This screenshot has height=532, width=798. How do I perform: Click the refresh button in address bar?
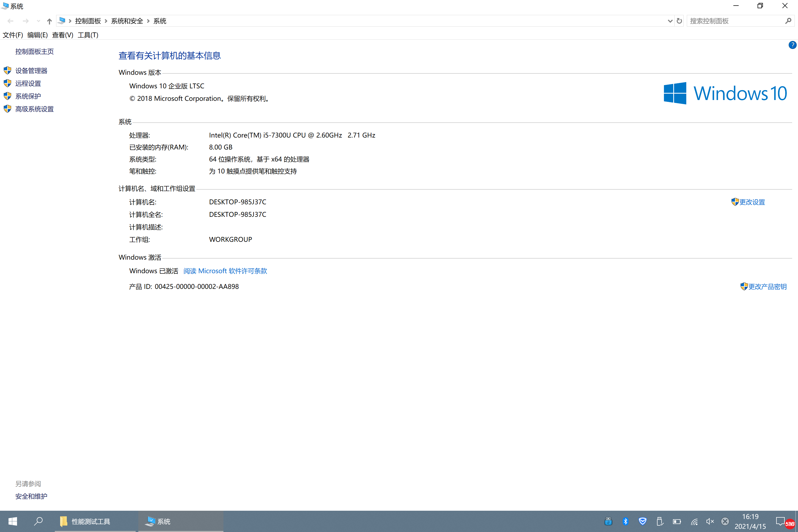click(x=679, y=21)
